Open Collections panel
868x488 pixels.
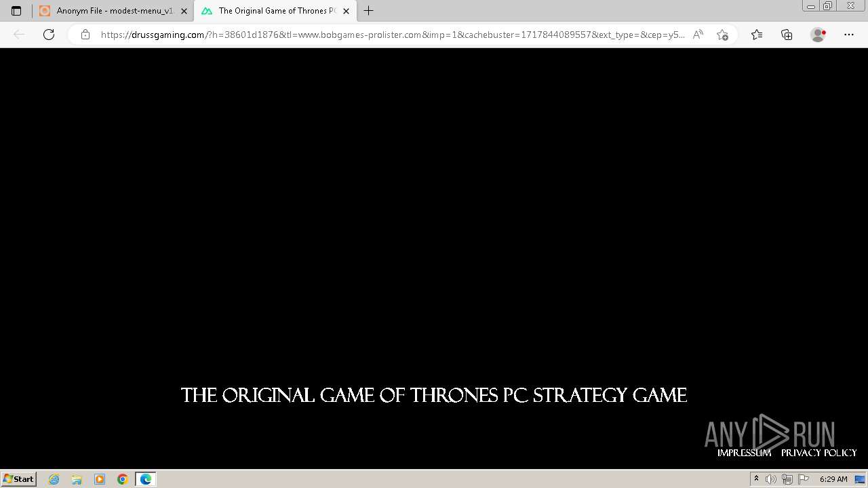[x=787, y=35]
